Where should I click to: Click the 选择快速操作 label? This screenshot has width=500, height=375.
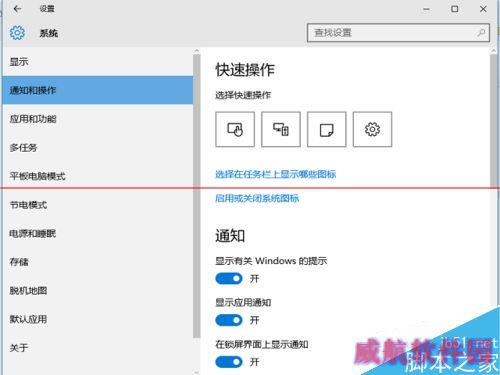pos(243,95)
